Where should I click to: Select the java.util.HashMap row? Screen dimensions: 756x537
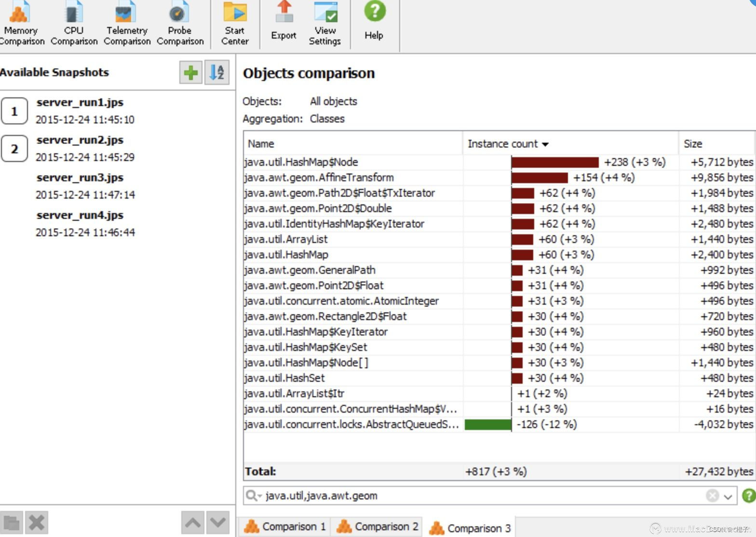(499, 255)
